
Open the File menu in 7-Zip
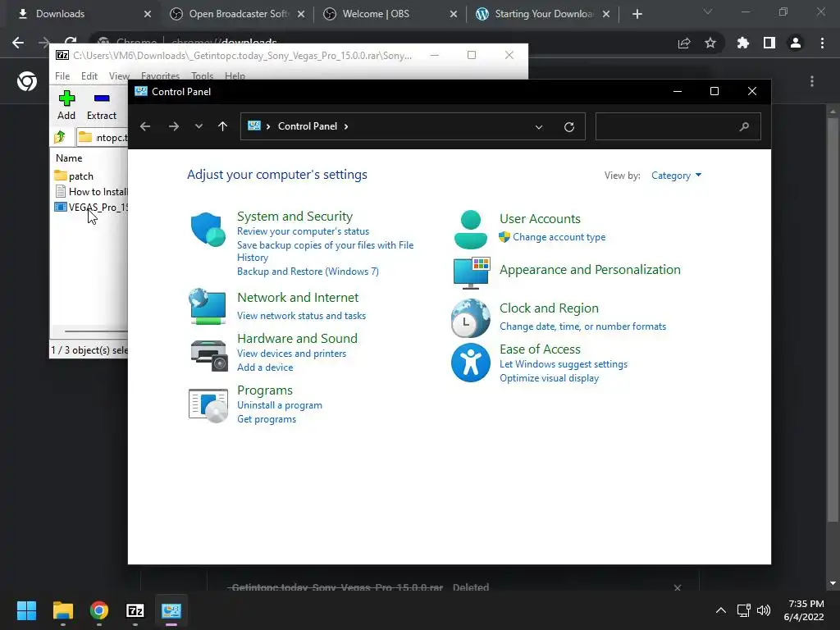(x=62, y=76)
